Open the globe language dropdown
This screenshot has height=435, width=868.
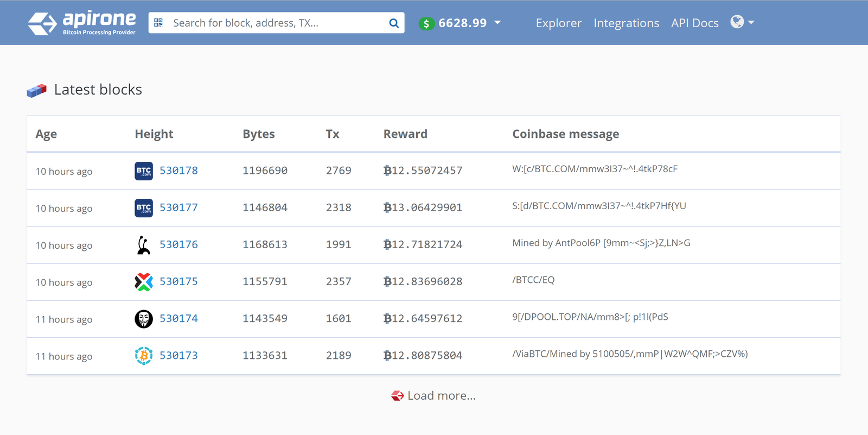pyautogui.click(x=742, y=22)
